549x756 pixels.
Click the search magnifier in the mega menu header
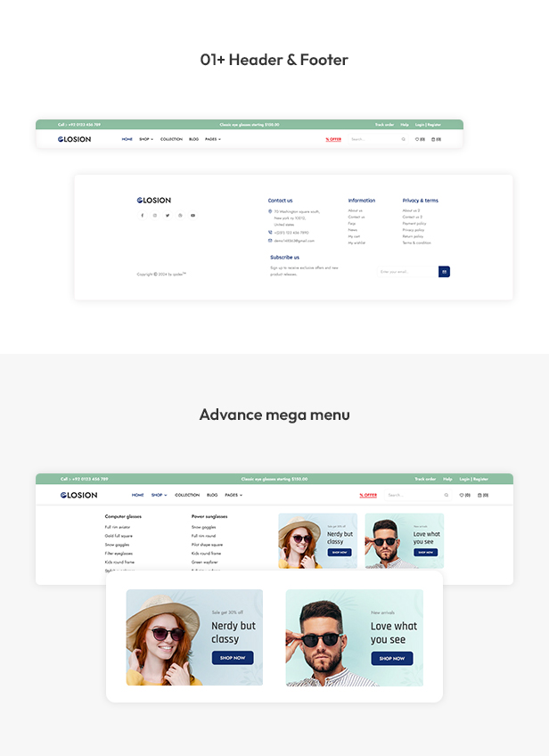(x=447, y=495)
